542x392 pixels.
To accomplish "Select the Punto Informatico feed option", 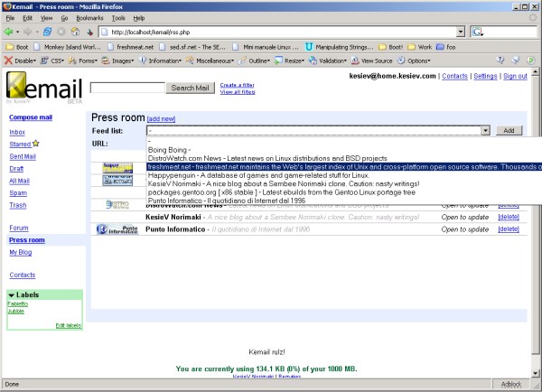I will 344,201.
